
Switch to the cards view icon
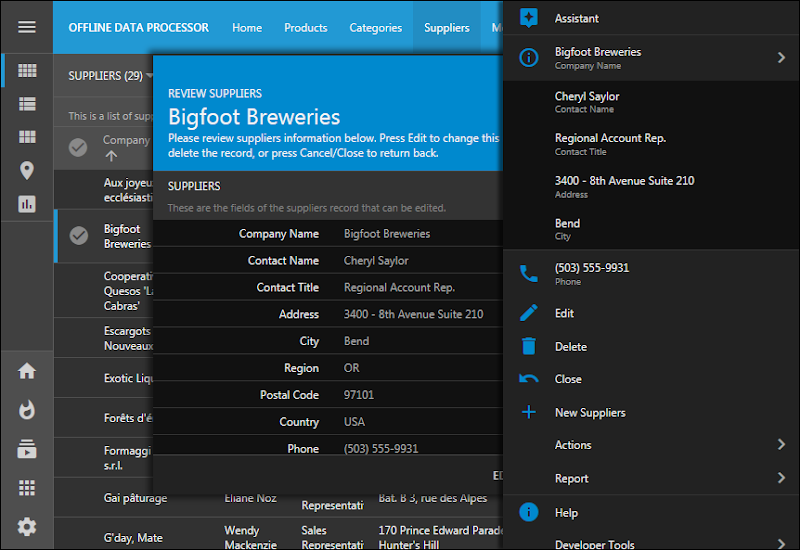click(27, 137)
